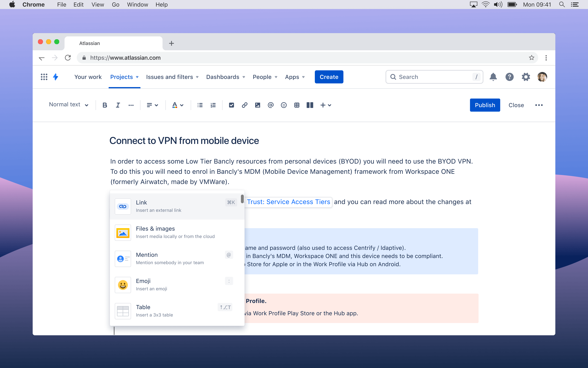
Task: Go to Your work
Action: [x=88, y=77]
